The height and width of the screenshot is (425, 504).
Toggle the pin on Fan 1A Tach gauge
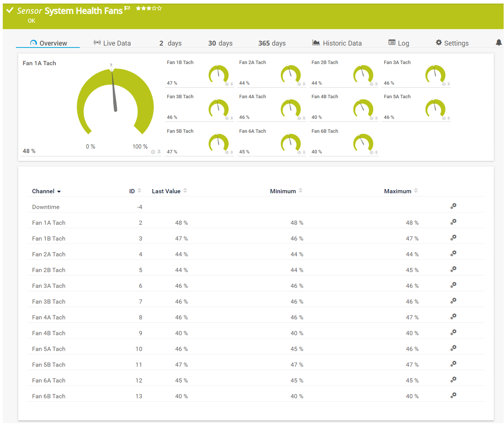(x=159, y=152)
